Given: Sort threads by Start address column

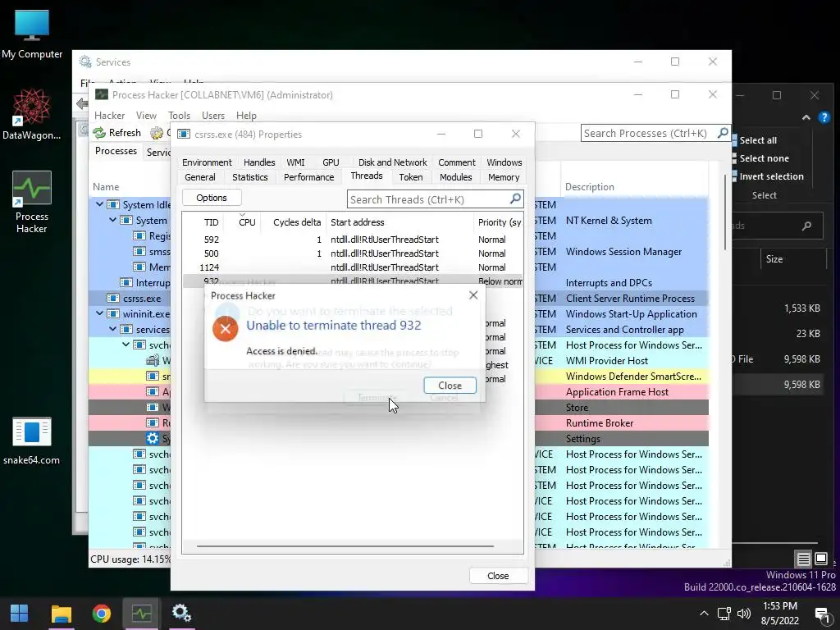Looking at the screenshot, I should pos(358,222).
